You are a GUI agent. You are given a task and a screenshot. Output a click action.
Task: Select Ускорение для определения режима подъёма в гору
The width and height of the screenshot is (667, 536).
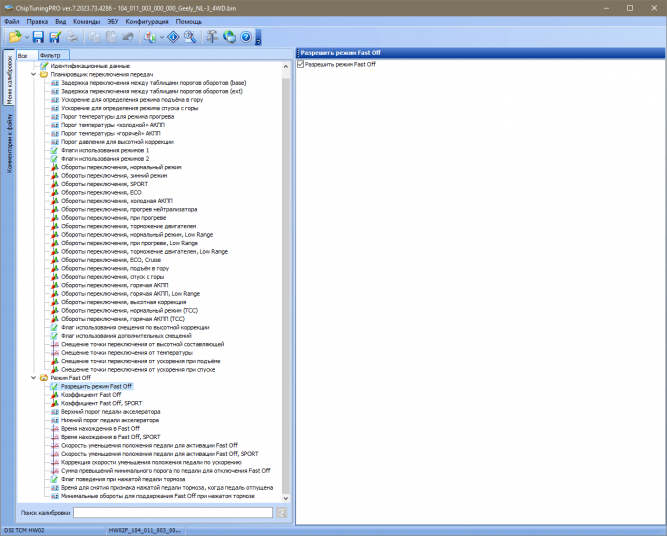(132, 100)
